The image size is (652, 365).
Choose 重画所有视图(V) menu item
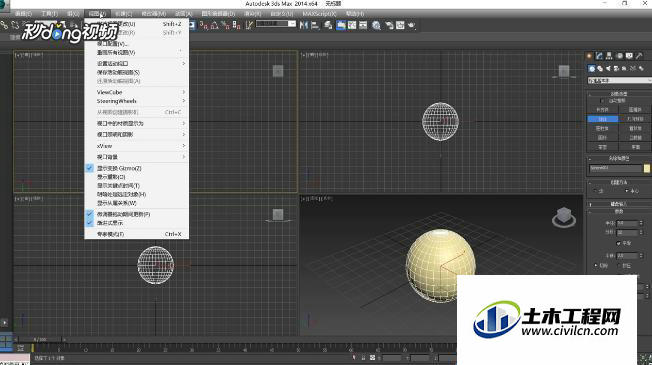(x=136, y=53)
